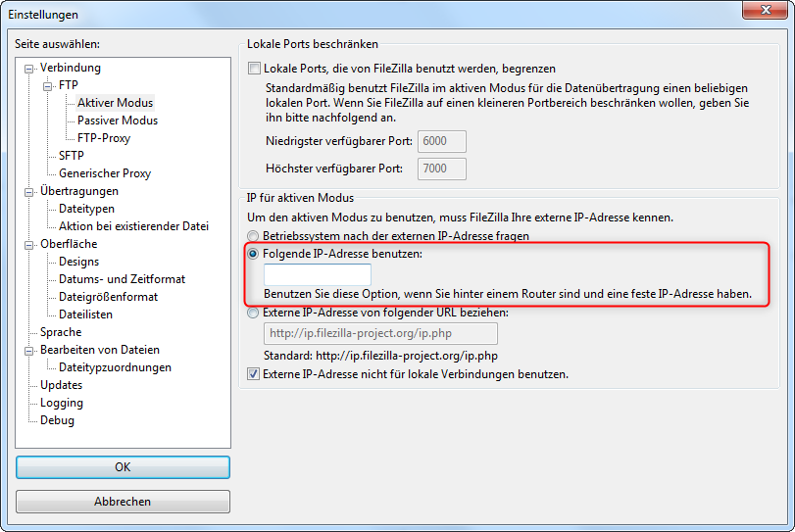This screenshot has width=795, height=532.
Task: Select Betriebssystem nach externer IP-Adresse fragen
Action: click(x=255, y=236)
